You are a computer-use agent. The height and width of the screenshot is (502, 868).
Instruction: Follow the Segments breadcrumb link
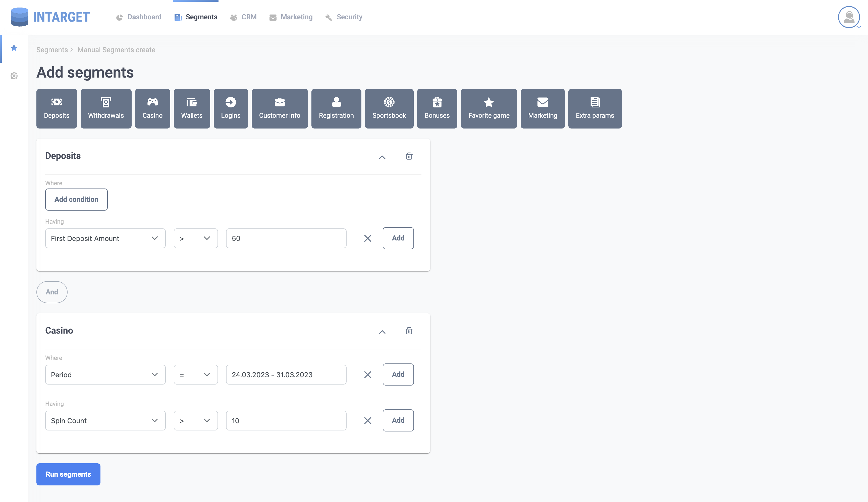(52, 50)
